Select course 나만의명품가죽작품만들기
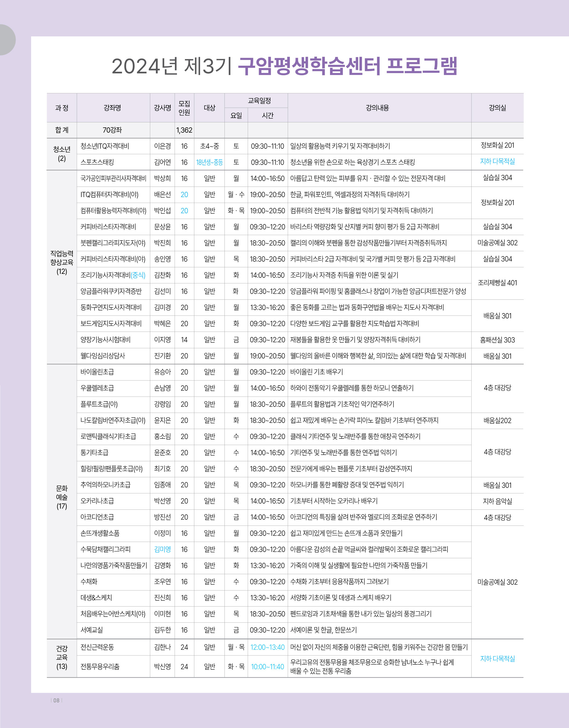The height and width of the screenshot is (728, 569). (114, 566)
